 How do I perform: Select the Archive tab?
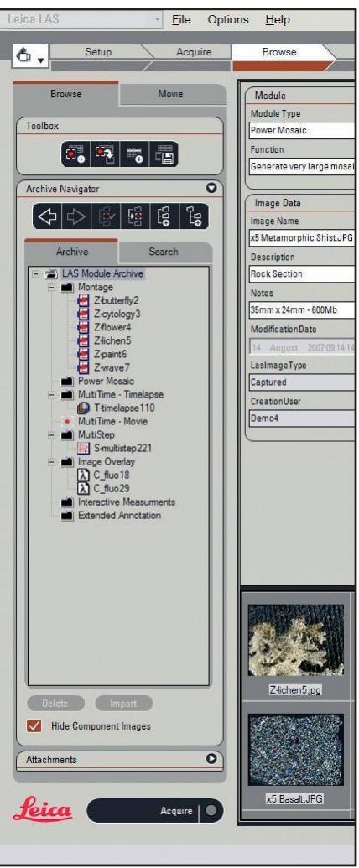point(72,252)
